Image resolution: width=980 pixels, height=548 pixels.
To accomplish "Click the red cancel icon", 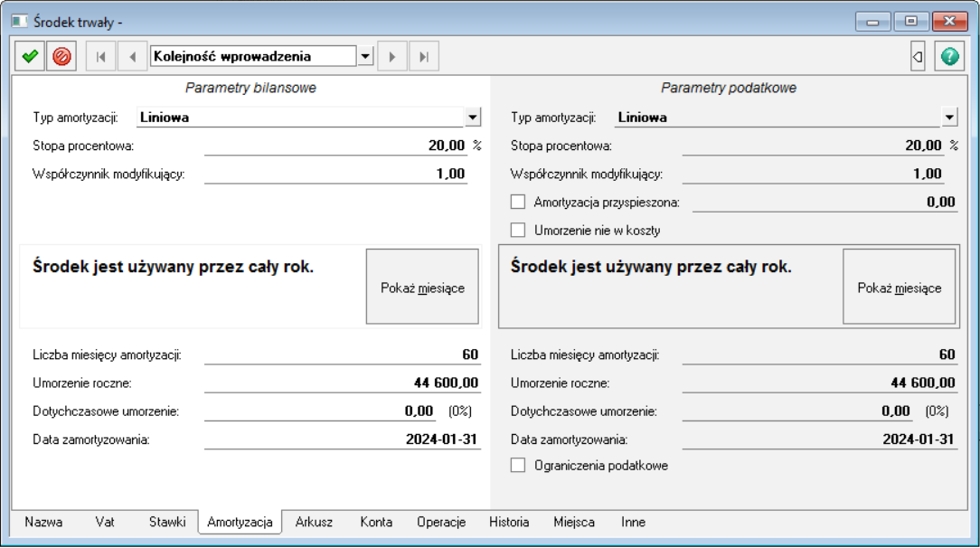I will (61, 56).
